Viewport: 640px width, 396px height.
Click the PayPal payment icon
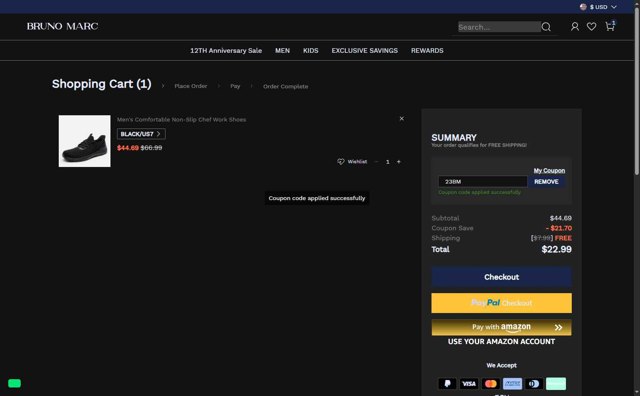coord(447,383)
